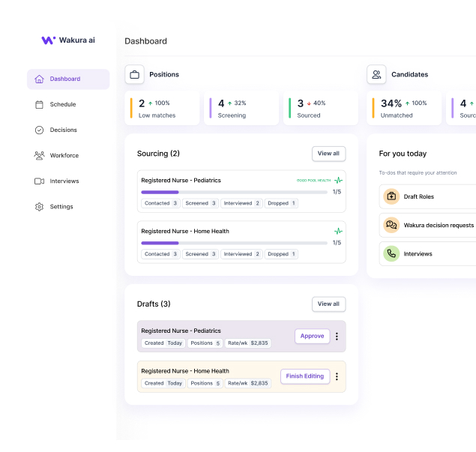Viewport: 476px width, 452px height.
Task: Open the Schedule menu item
Action: [x=62, y=104]
